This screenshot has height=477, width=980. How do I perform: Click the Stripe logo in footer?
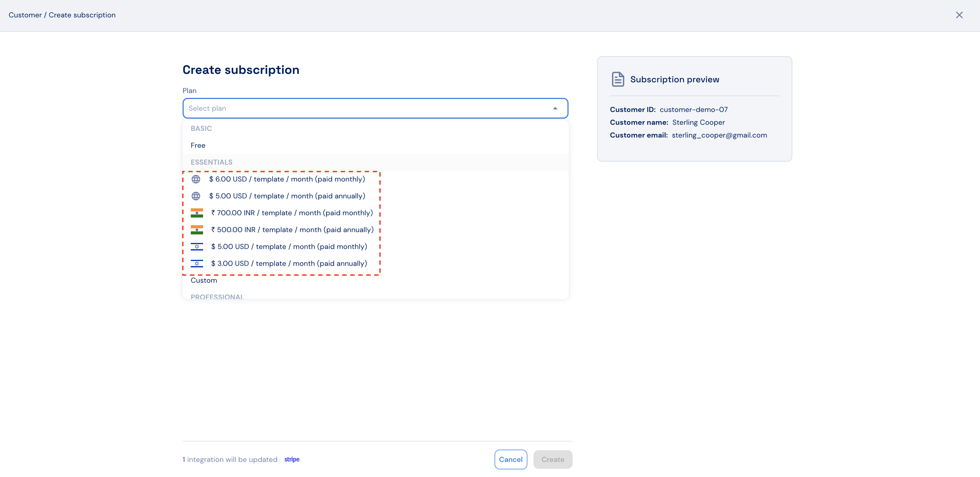tap(292, 460)
